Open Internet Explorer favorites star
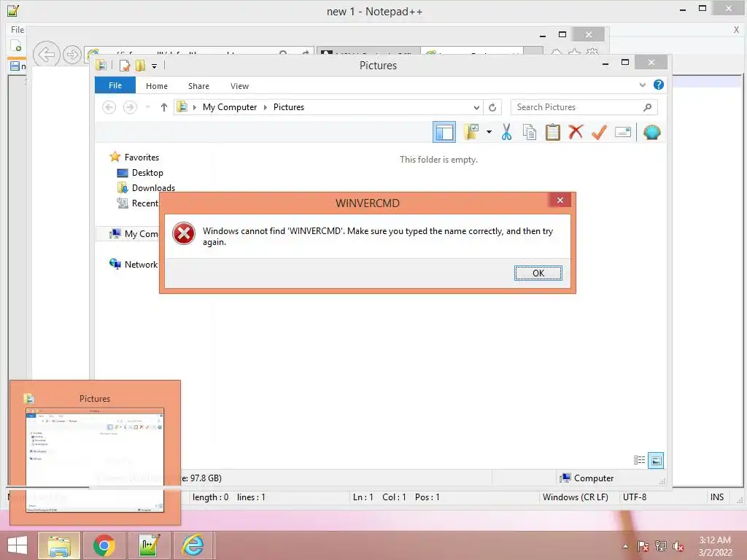747x560 pixels. [x=574, y=52]
